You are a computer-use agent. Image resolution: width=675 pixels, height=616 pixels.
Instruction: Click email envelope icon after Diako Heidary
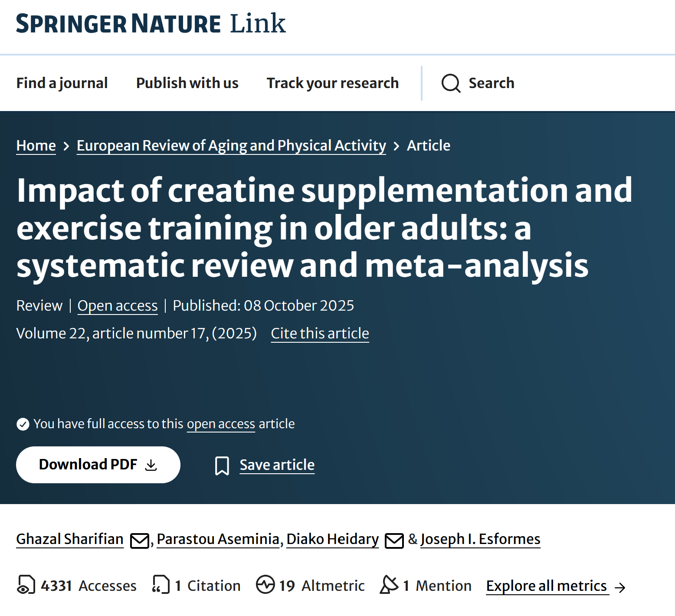tap(394, 540)
